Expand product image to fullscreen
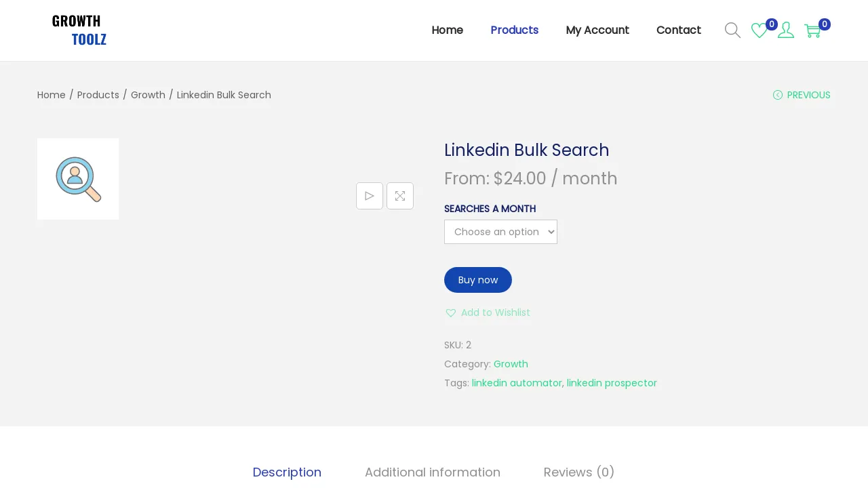This screenshot has width=868, height=488. tap(400, 196)
